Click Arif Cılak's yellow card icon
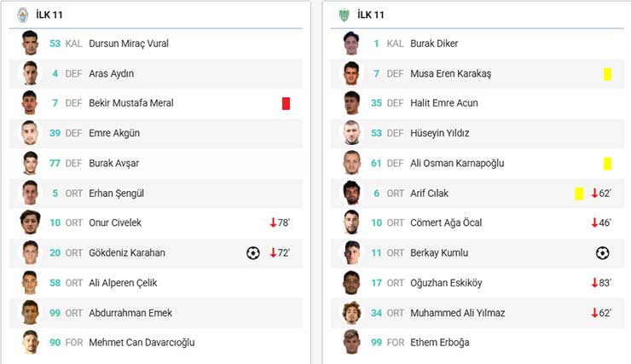 (579, 194)
